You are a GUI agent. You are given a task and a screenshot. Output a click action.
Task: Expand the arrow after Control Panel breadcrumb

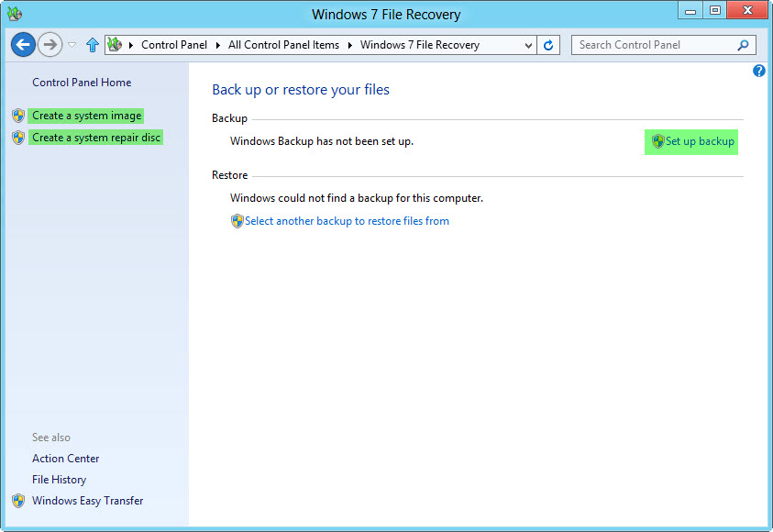click(218, 45)
